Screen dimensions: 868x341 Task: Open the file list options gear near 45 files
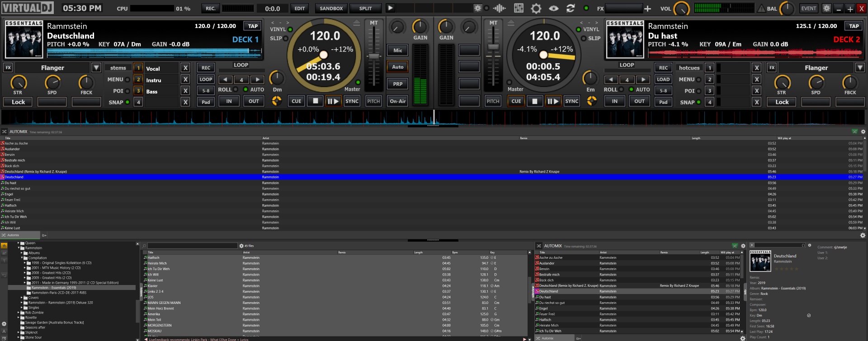coord(241,246)
